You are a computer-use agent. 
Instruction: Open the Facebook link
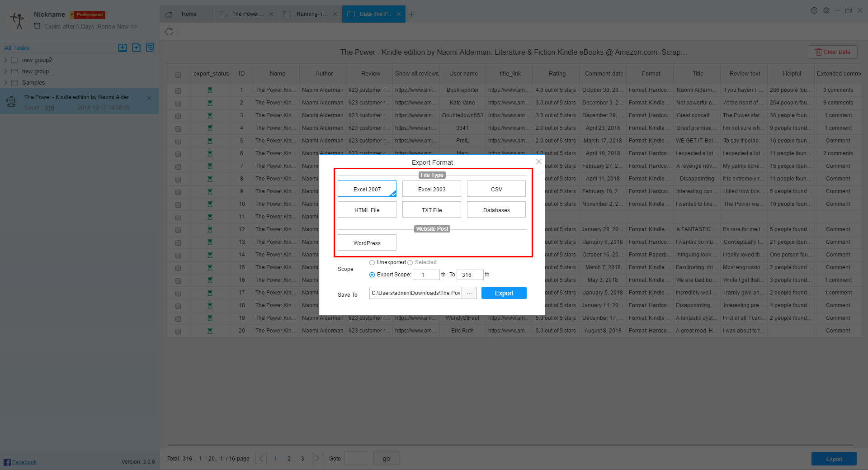click(24, 462)
